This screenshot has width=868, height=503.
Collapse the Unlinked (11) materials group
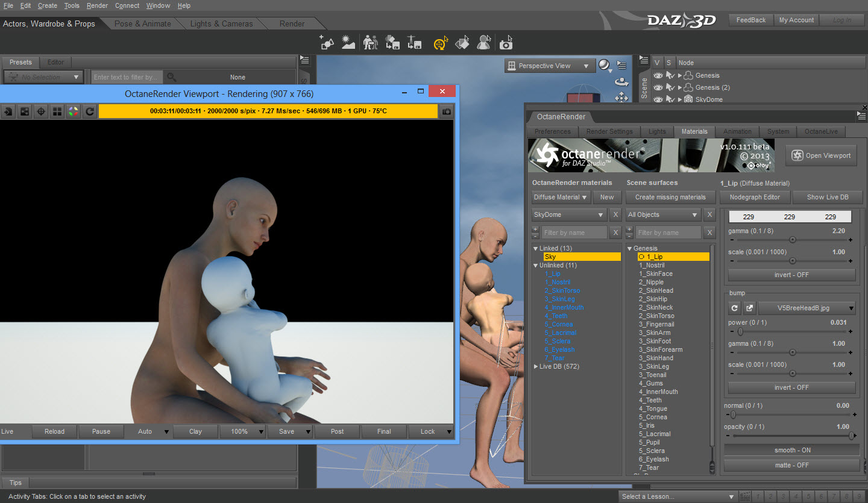point(535,265)
